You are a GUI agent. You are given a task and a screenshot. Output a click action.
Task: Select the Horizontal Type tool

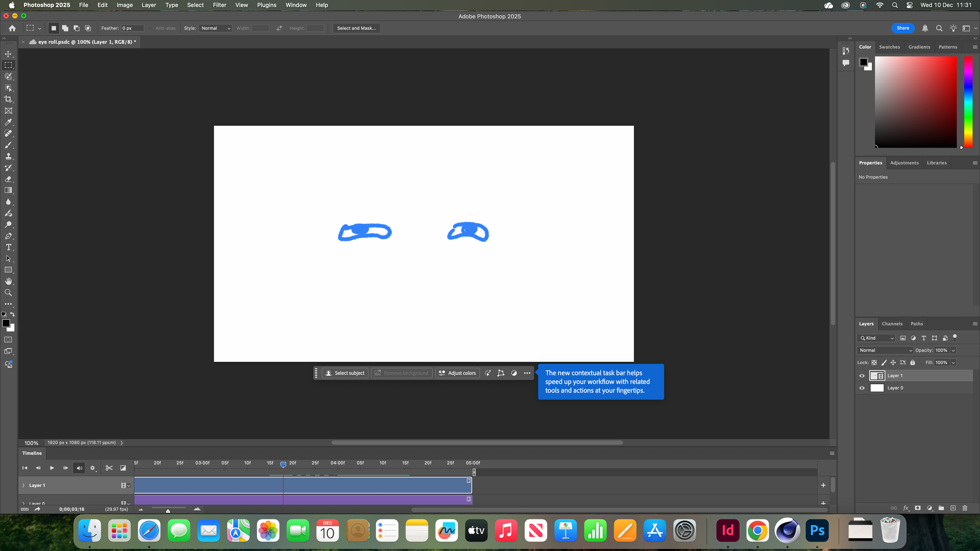pos(8,247)
